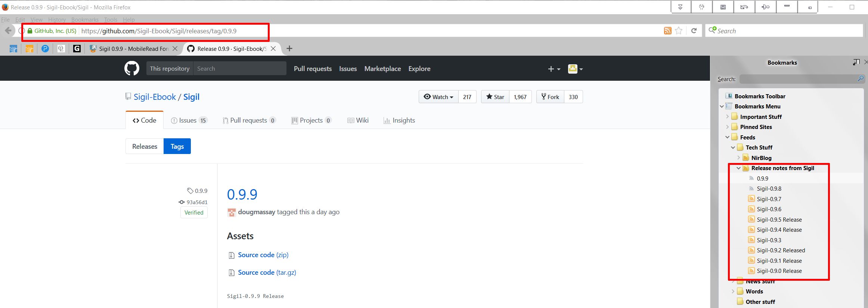Click the double down-arrow title bar button
868x308 pixels.
(681, 7)
